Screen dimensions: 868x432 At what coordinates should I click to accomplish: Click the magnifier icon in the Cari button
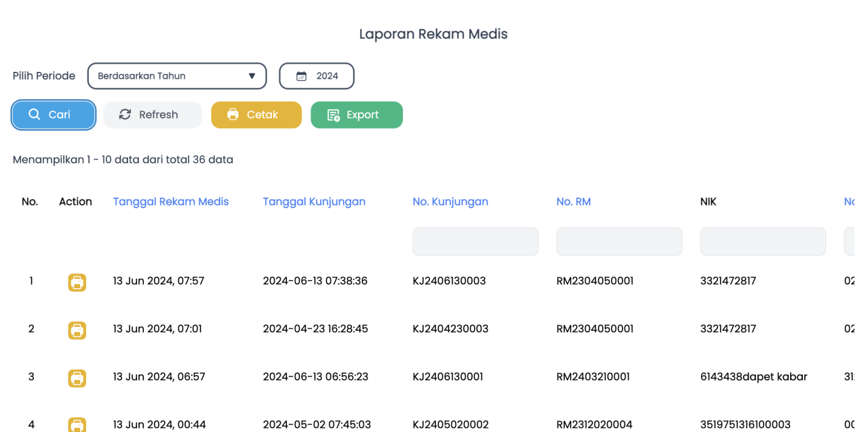pos(35,115)
